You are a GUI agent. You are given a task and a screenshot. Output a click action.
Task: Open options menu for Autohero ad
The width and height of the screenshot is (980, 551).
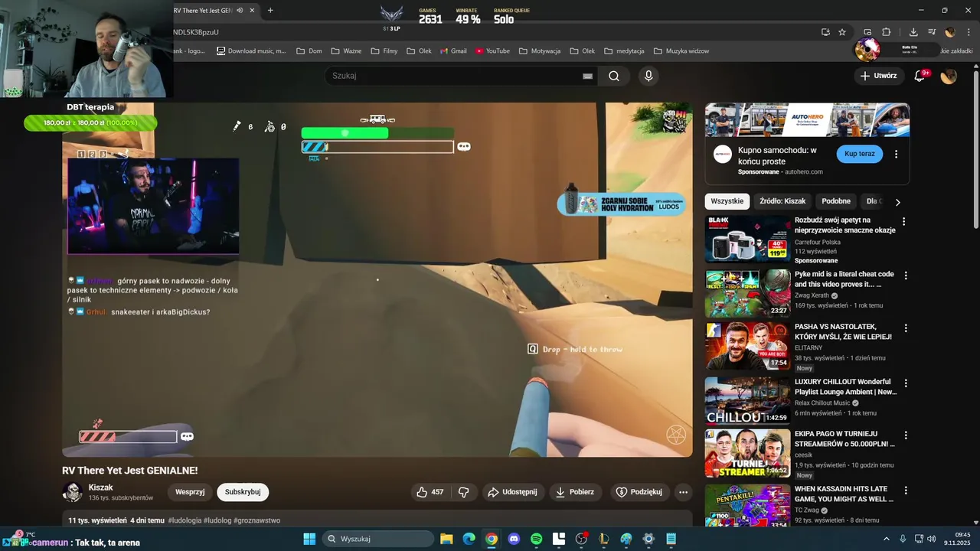click(896, 154)
